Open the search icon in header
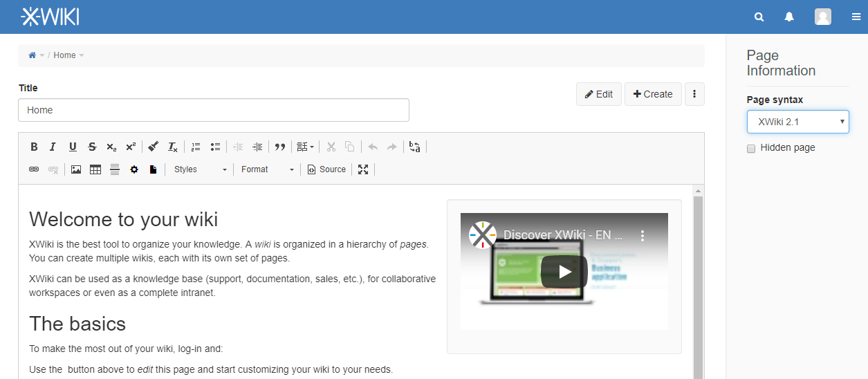Image resolution: width=868 pixels, height=379 pixels. pos(759,17)
